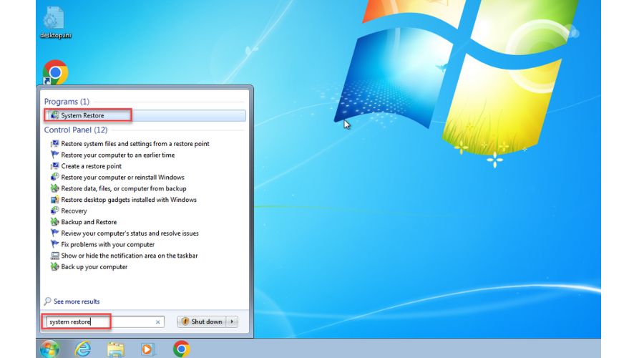Click icon next to Restore data, files, or computer

(x=54, y=188)
